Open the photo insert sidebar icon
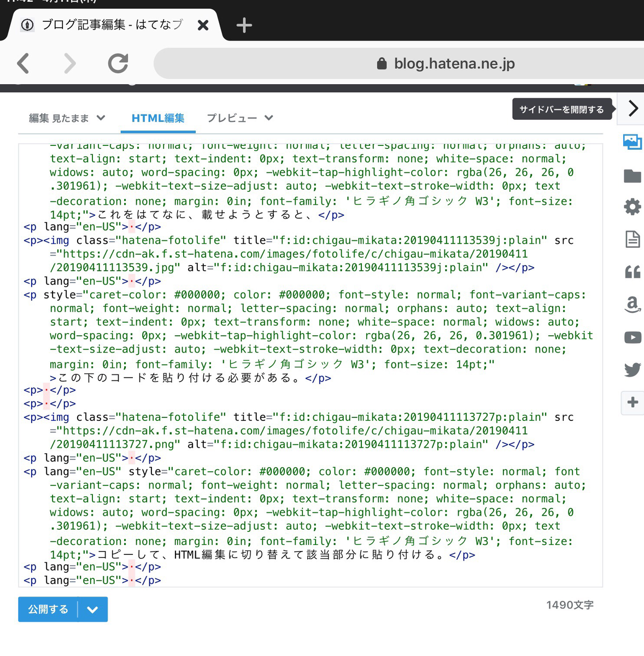Image resolution: width=644 pixels, height=656 pixels. click(633, 142)
